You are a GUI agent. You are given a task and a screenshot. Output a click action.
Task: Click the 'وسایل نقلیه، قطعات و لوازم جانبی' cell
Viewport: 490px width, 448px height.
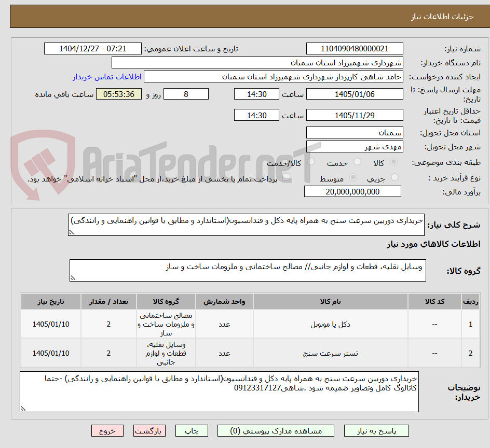click(x=166, y=353)
